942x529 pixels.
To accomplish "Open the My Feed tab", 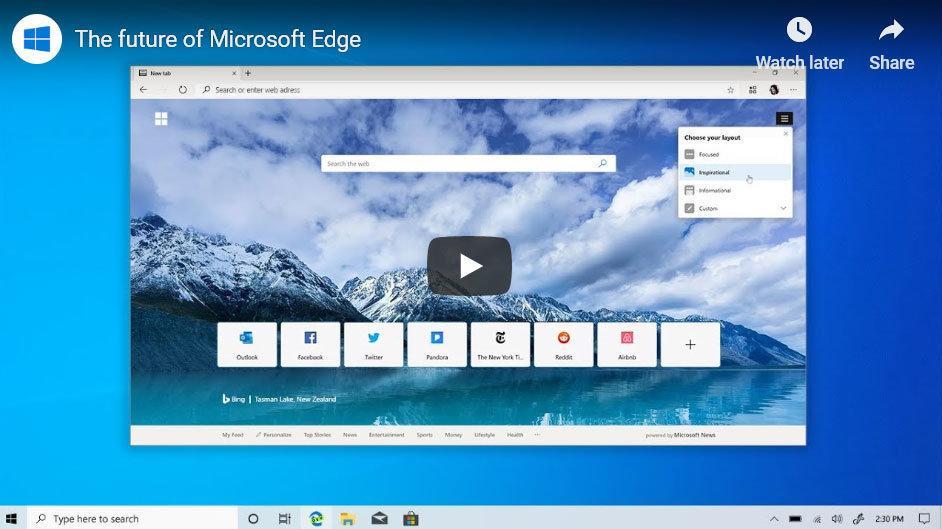I will click(x=232, y=435).
